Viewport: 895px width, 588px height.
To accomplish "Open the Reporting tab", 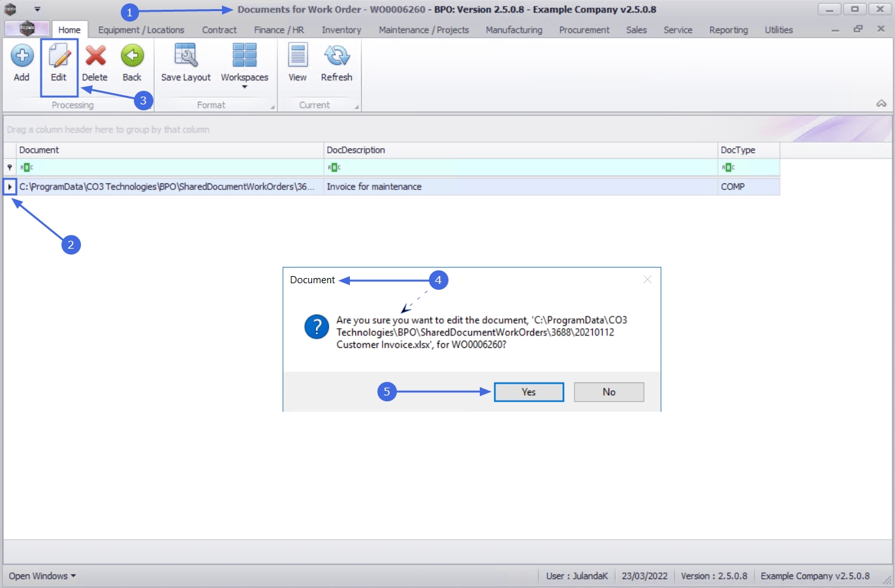I will pyautogui.click(x=729, y=30).
